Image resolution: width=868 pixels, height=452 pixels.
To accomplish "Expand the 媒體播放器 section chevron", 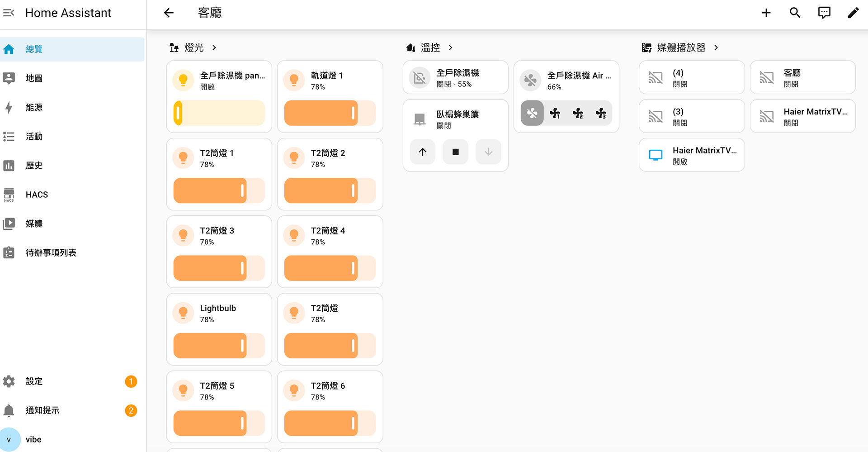I will pos(716,48).
